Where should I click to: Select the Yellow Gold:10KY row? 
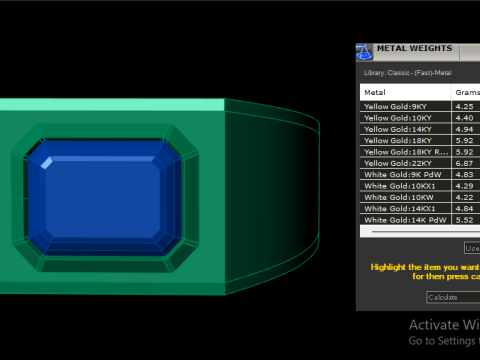point(420,118)
